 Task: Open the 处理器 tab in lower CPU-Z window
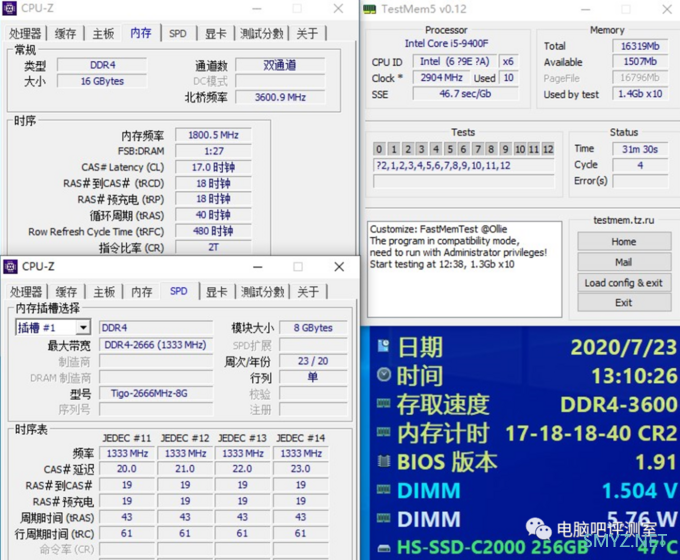tap(26, 291)
